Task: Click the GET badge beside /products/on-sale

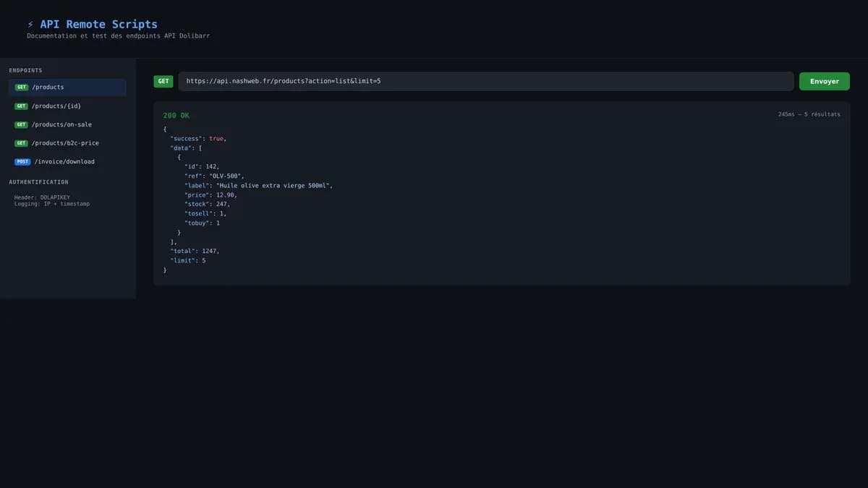Action: [x=20, y=124]
